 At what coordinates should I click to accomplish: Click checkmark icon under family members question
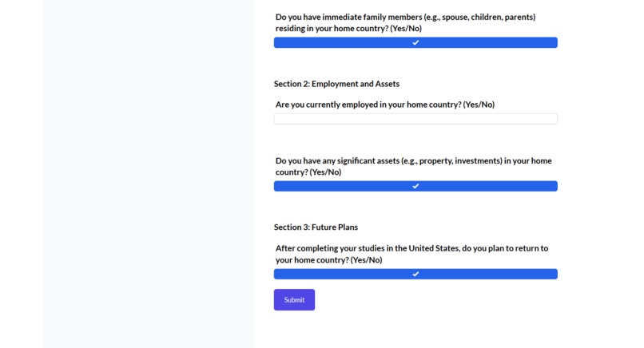(x=415, y=42)
